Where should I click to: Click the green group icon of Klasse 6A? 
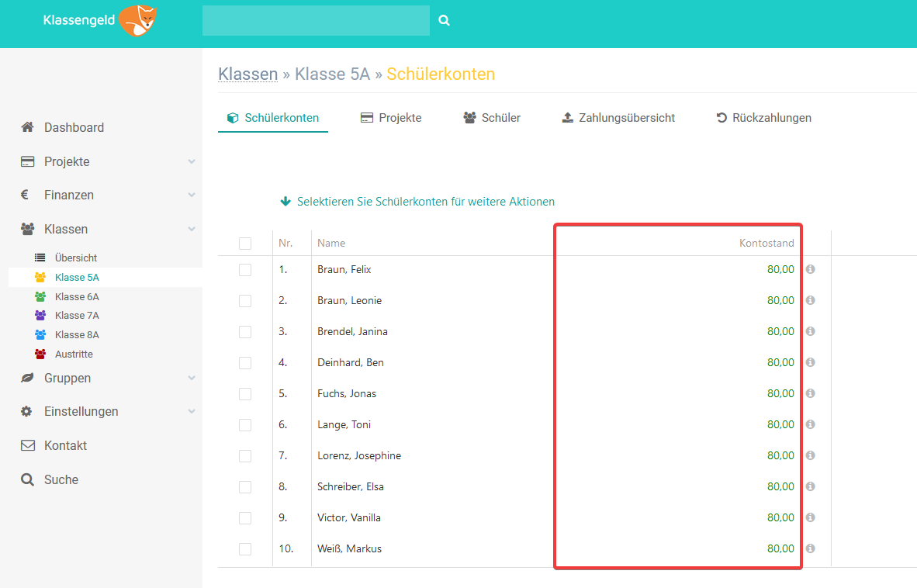(x=40, y=296)
